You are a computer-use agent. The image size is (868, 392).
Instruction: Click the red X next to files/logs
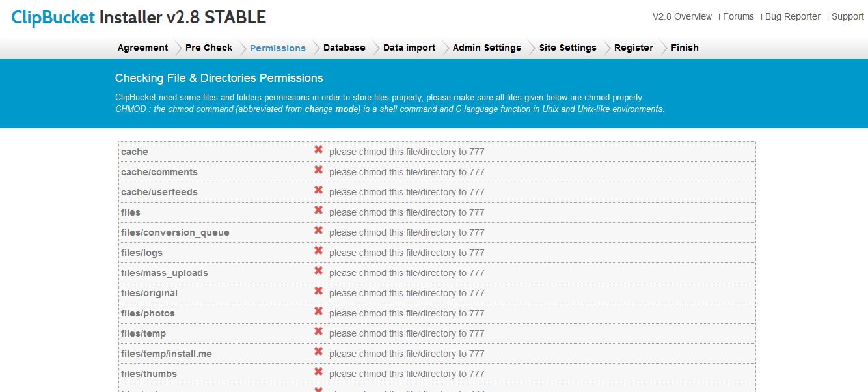pyautogui.click(x=318, y=251)
